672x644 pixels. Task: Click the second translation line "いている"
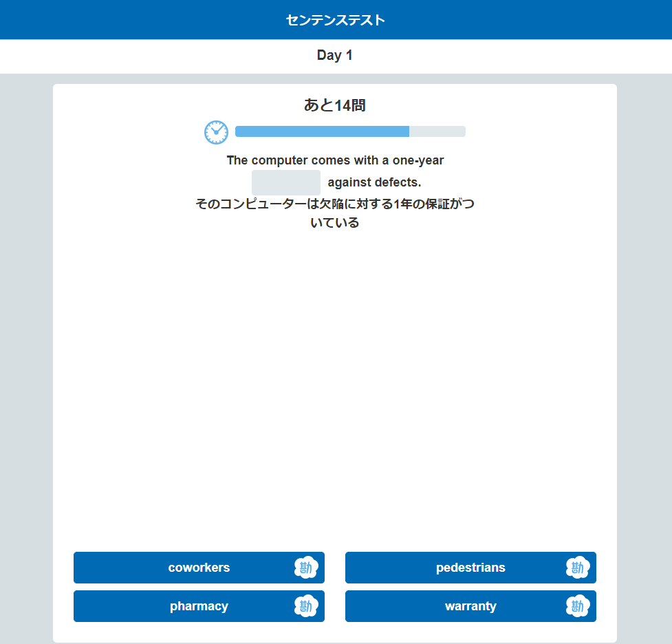click(x=335, y=223)
